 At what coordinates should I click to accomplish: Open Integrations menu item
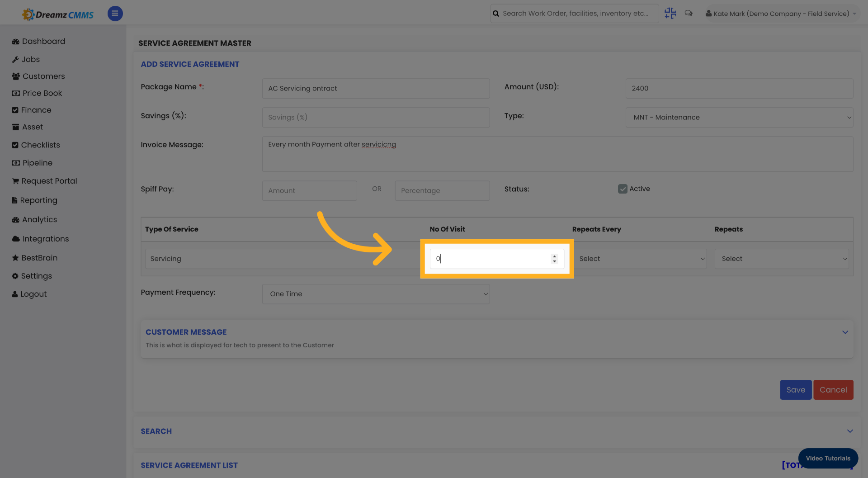pos(46,239)
